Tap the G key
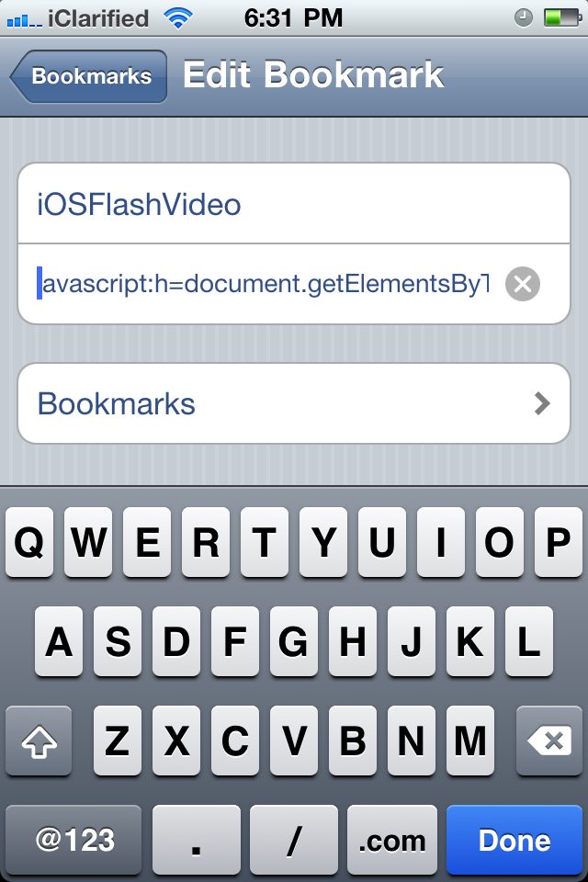Image resolution: width=588 pixels, height=882 pixels. click(294, 641)
